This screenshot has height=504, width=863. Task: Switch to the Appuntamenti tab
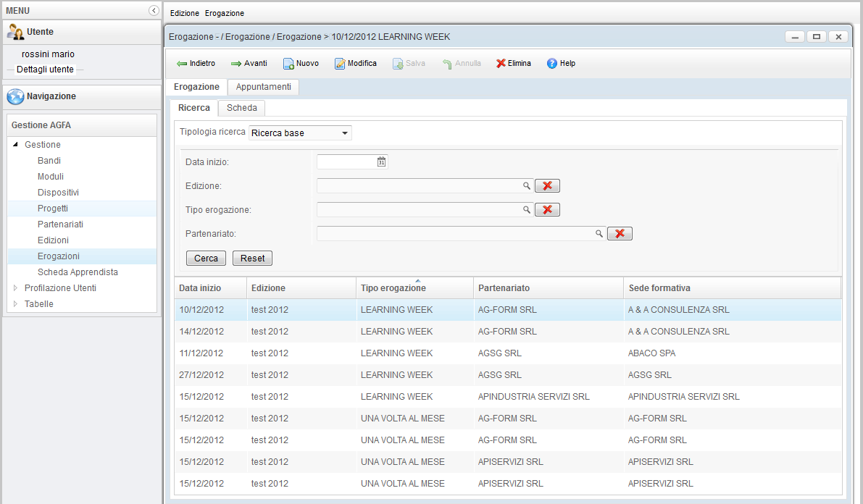point(263,87)
